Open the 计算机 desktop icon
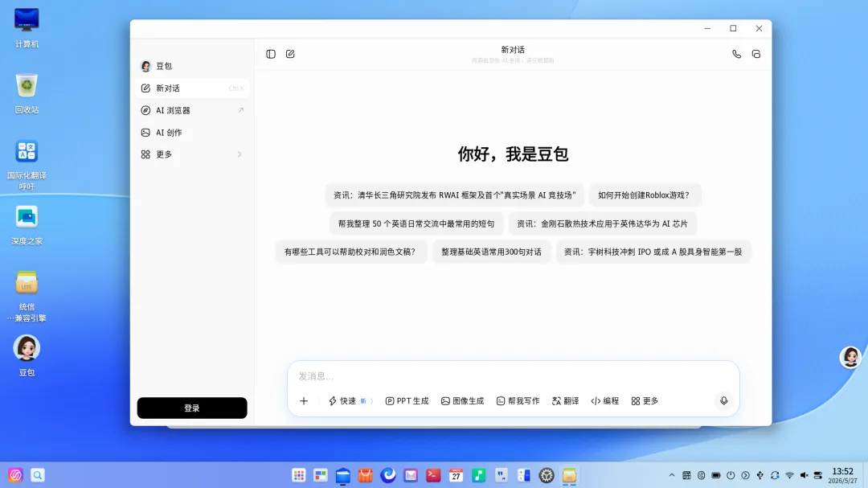868x488 pixels. tap(27, 28)
